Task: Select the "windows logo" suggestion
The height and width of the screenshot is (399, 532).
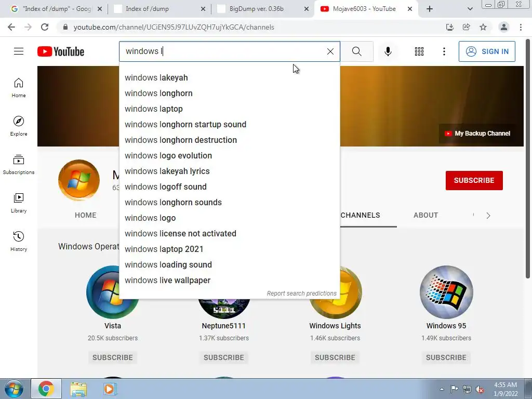Action: tap(229, 218)
